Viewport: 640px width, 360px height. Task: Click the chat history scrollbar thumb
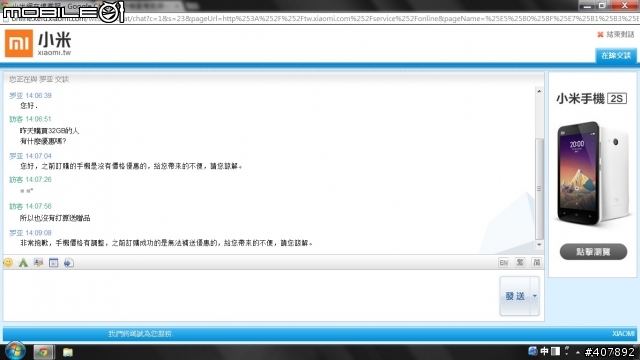pos(539,189)
